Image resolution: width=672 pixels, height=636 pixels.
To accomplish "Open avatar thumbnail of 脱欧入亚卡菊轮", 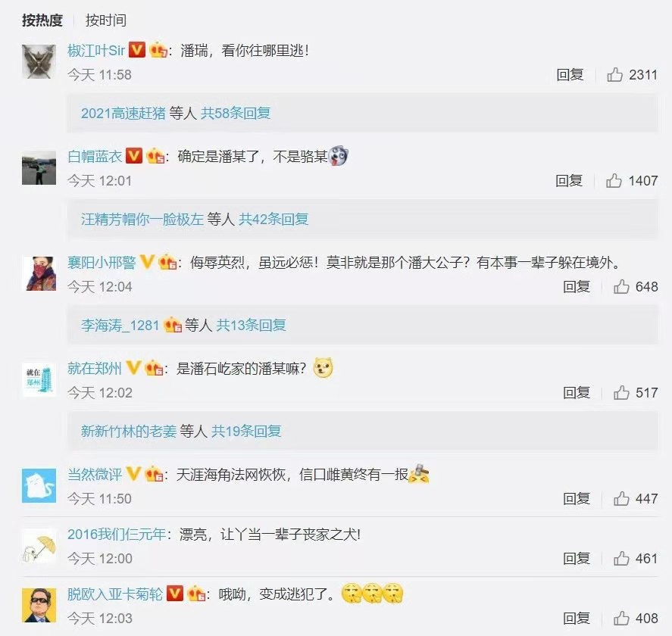I will coord(39,605).
